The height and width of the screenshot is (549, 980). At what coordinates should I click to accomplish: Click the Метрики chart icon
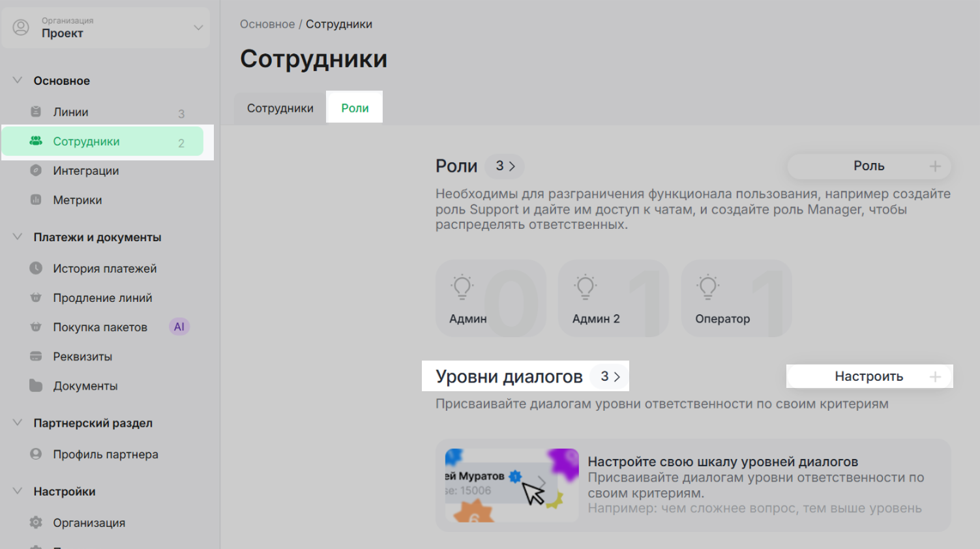click(36, 200)
